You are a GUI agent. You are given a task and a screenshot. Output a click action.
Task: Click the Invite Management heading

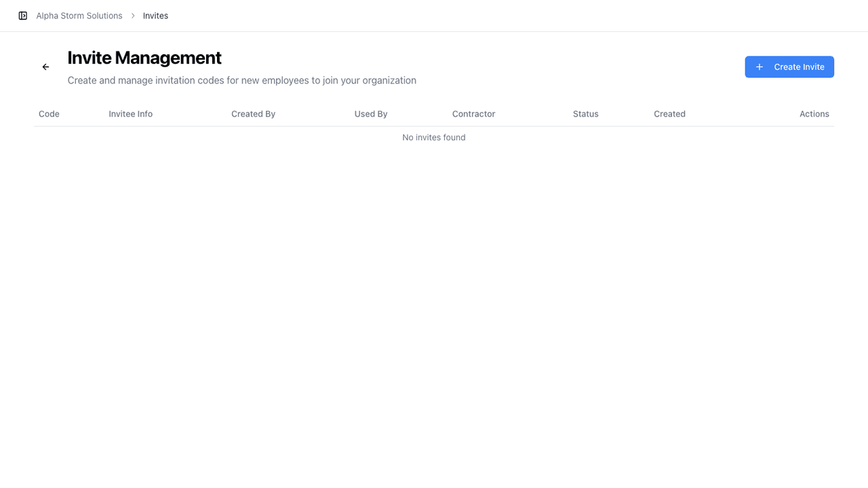(144, 58)
